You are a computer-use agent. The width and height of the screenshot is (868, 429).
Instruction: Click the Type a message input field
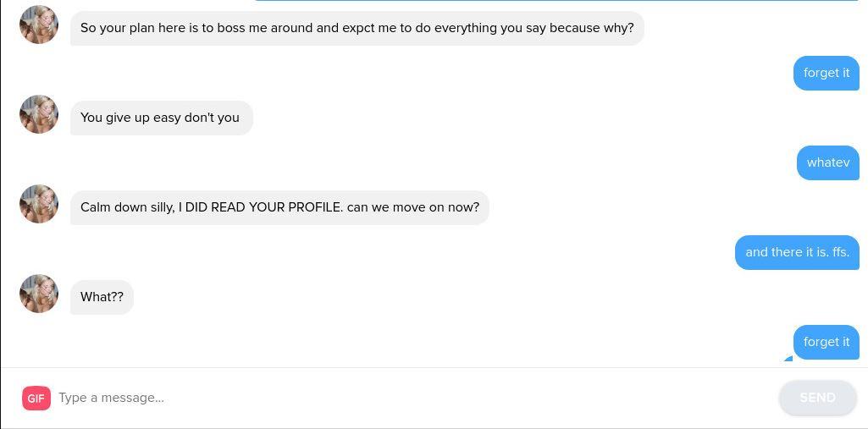click(x=415, y=398)
